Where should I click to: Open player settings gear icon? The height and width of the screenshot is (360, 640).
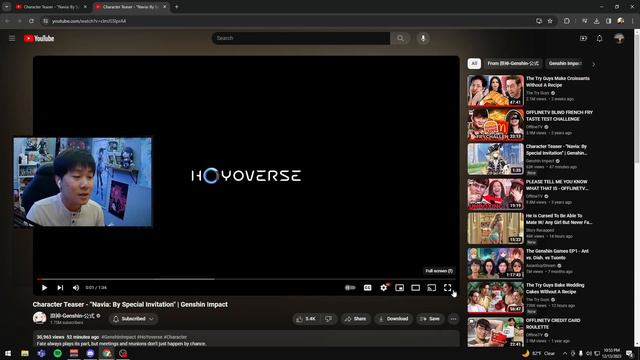point(384,288)
